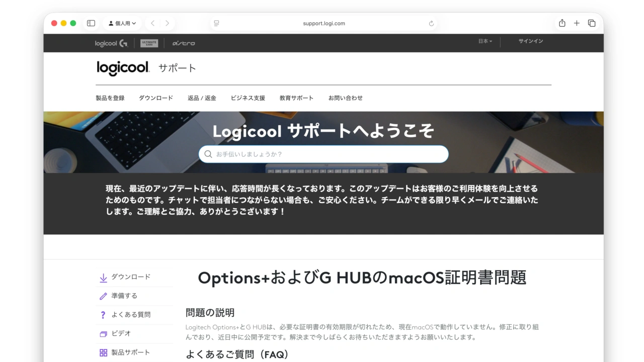
Task: Open the お問い合わせ menu item
Action: coord(346,98)
